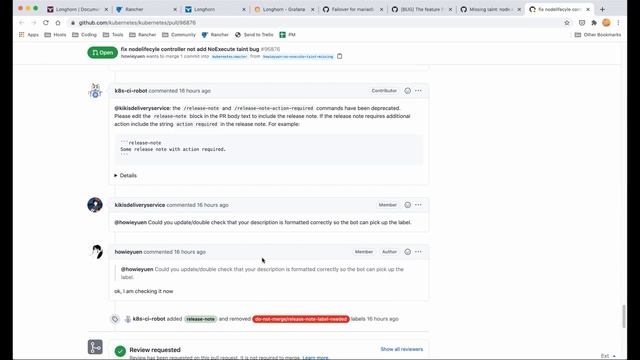
Task: Click Show all reviewers
Action: point(402,349)
